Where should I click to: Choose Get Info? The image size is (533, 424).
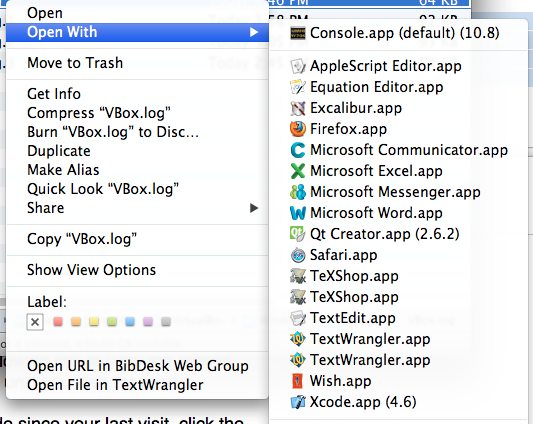(137, 94)
